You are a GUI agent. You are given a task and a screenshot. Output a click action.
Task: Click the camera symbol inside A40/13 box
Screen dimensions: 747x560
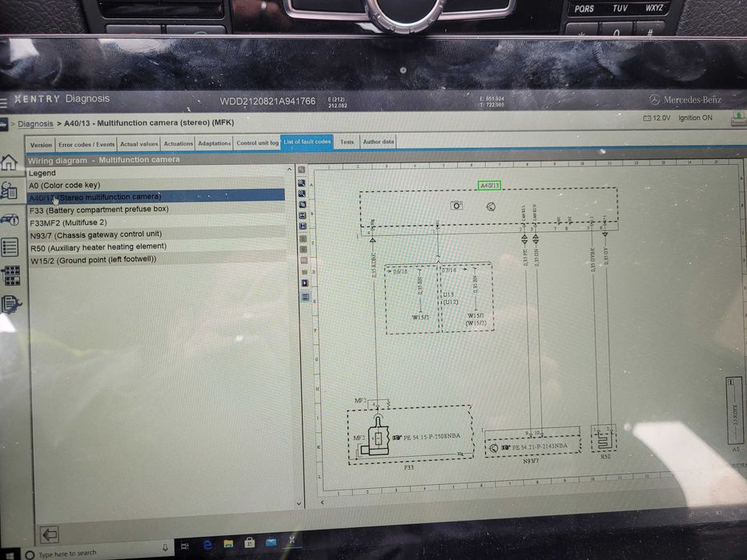456,206
